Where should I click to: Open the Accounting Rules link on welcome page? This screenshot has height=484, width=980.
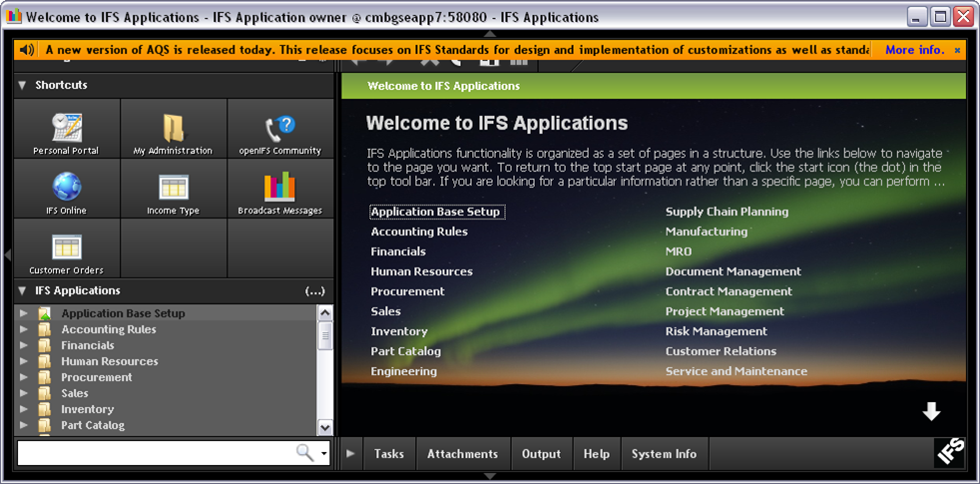coord(419,232)
